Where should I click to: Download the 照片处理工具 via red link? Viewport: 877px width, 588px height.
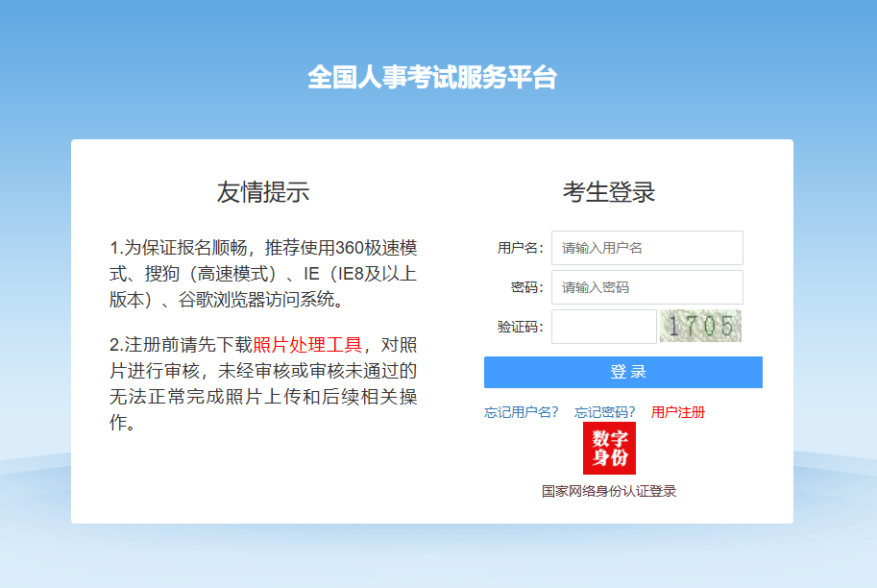pyautogui.click(x=307, y=345)
